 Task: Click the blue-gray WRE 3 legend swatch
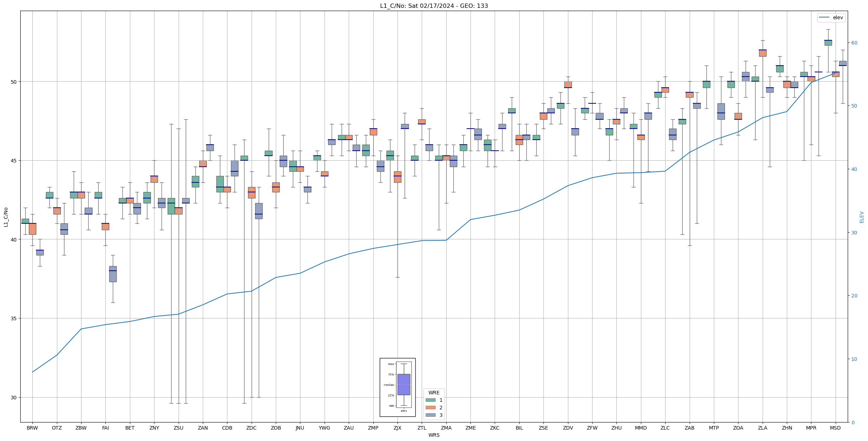point(430,415)
